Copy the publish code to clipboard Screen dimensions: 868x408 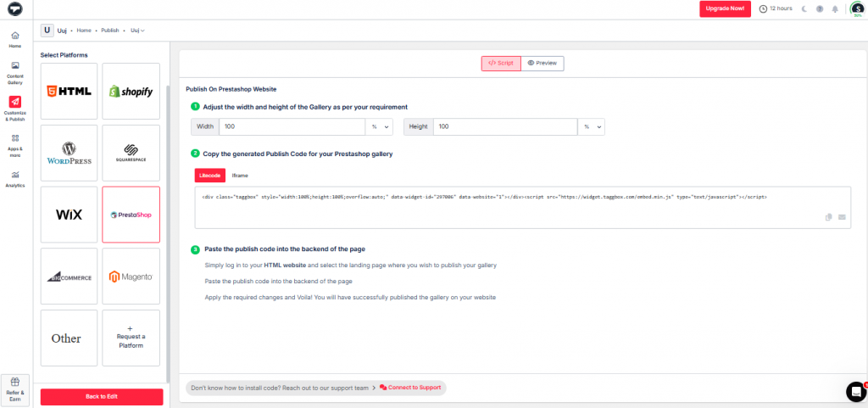[829, 217]
